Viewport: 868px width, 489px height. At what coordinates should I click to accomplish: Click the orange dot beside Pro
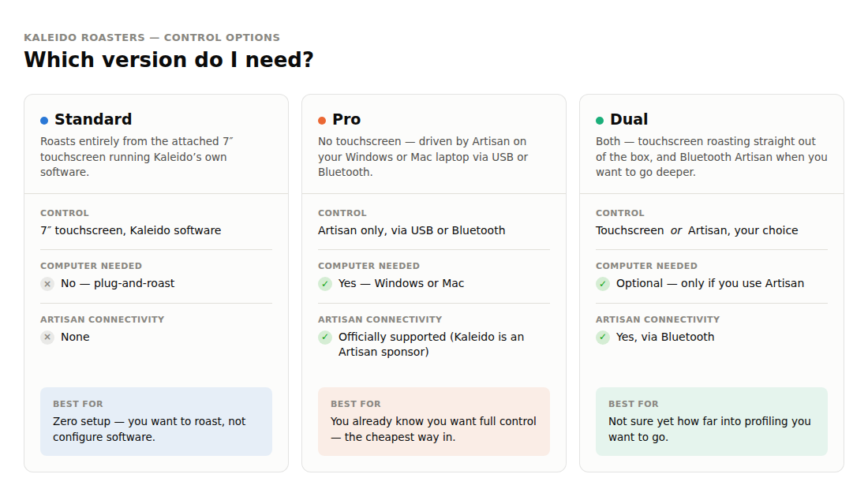[322, 120]
